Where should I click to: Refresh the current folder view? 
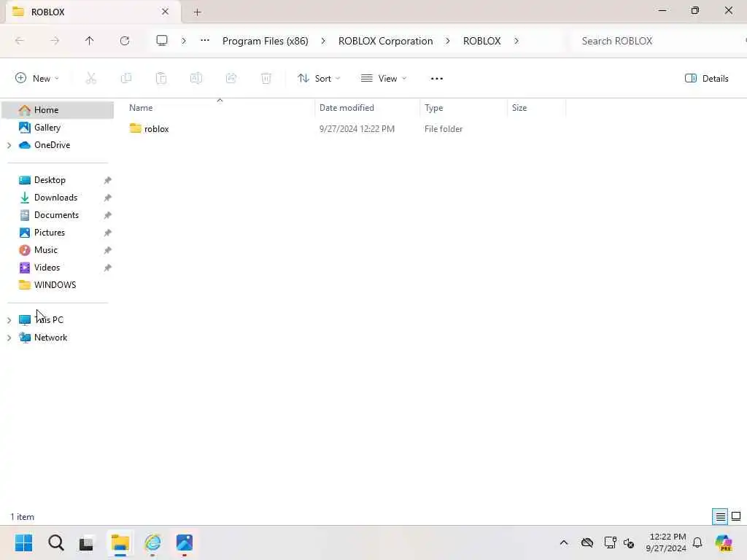coord(125,41)
